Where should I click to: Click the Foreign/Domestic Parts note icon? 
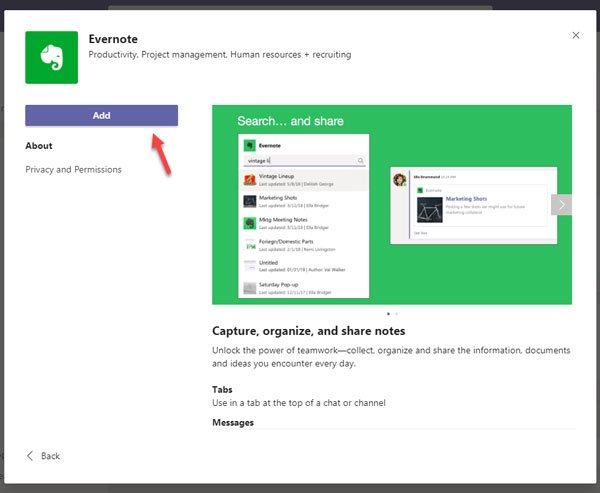tap(250, 245)
